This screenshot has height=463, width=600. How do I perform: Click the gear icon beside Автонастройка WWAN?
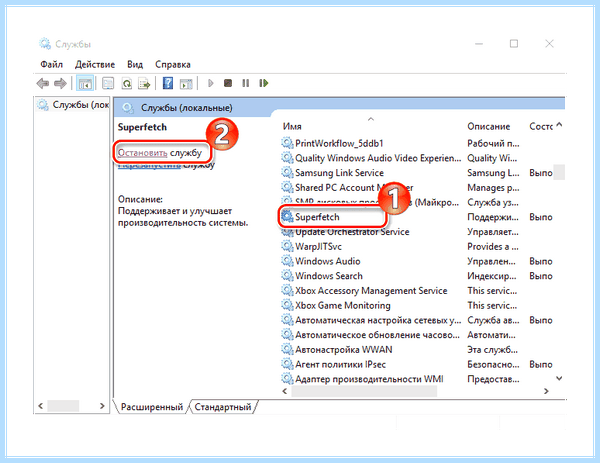287,349
